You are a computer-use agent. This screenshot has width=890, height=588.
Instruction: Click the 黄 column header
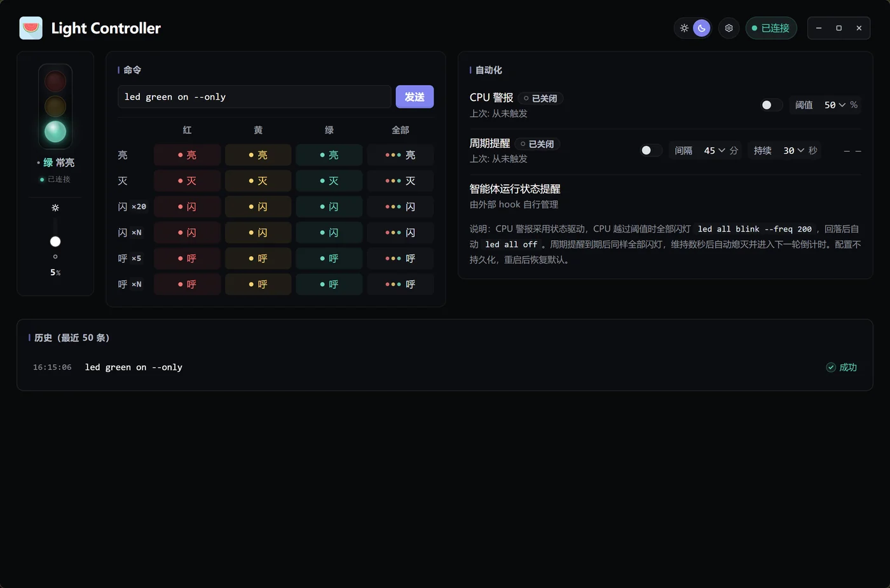tap(258, 130)
